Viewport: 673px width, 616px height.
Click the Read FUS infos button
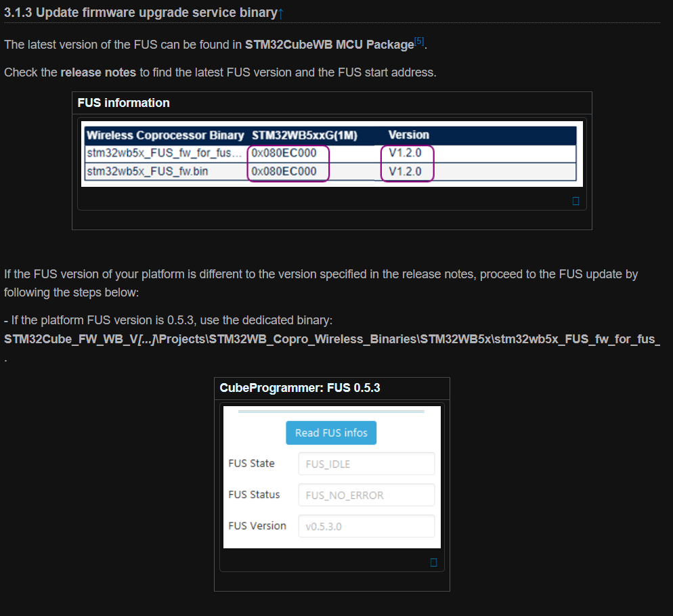click(x=331, y=433)
